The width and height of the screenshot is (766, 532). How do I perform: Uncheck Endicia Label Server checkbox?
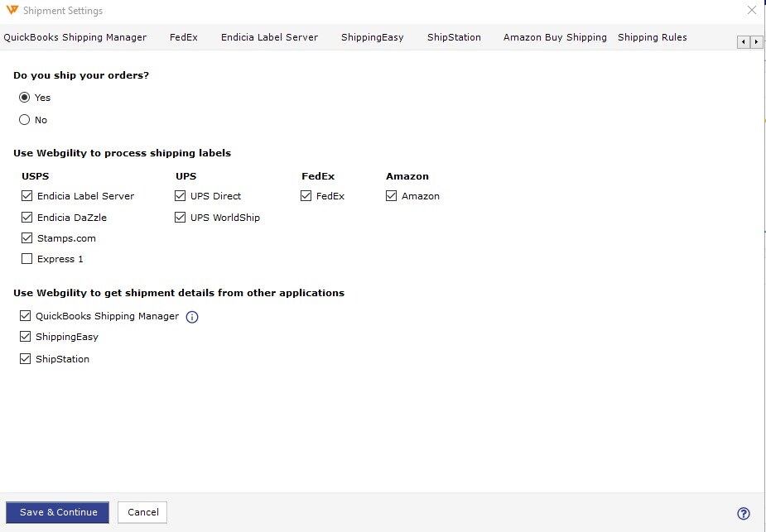click(x=26, y=196)
